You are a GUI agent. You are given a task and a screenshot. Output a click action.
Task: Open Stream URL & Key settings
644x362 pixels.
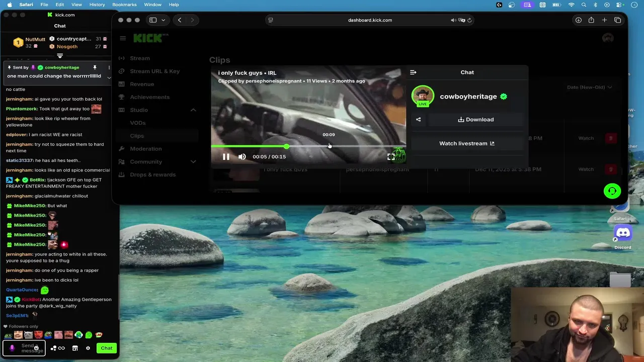pyautogui.click(x=154, y=71)
